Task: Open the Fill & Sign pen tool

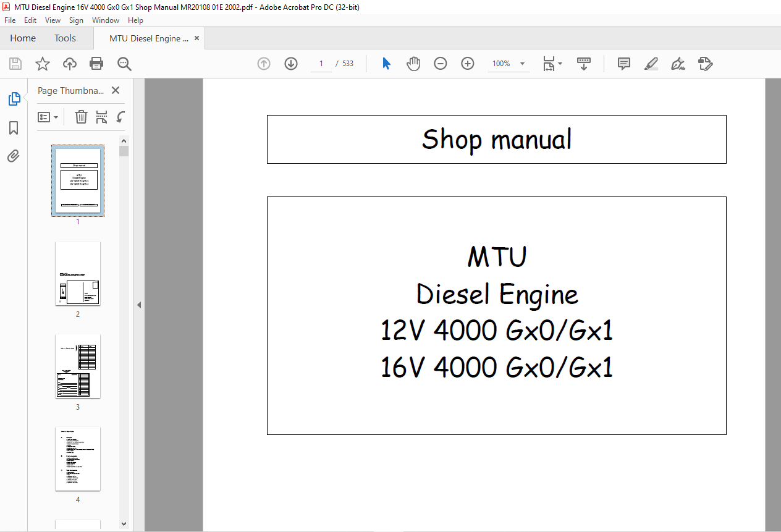Action: tap(678, 64)
